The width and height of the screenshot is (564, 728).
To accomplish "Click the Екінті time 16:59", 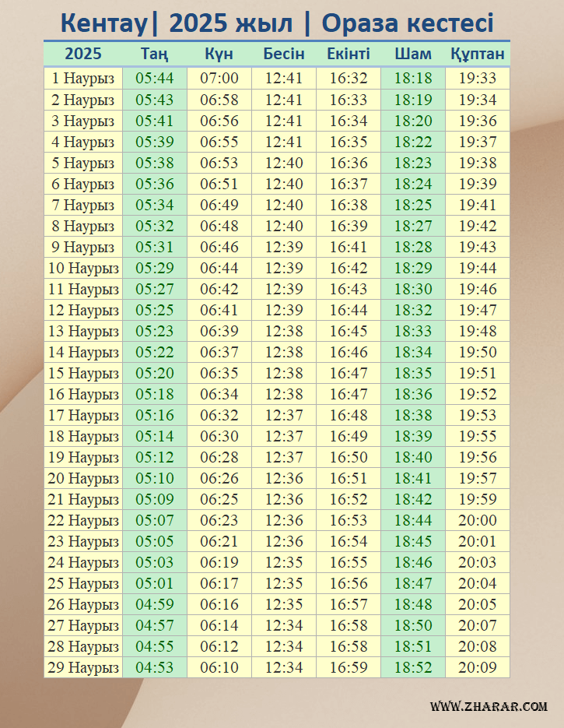I will click(348, 667).
